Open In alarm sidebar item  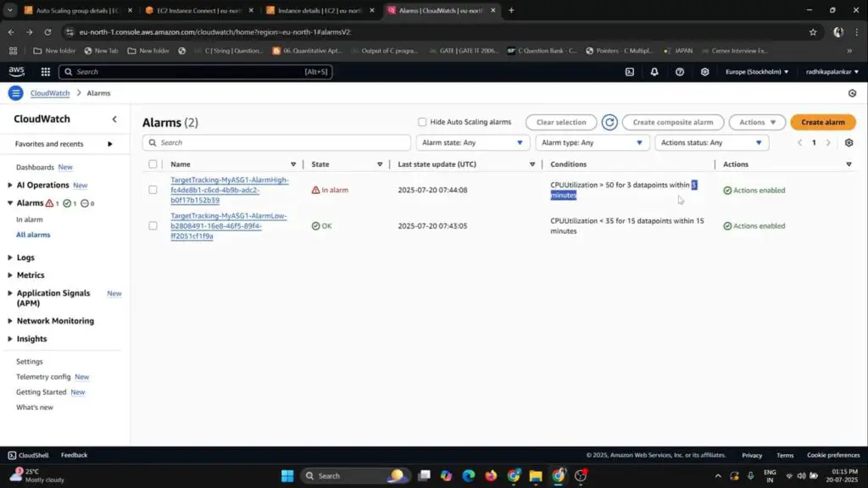tap(30, 219)
